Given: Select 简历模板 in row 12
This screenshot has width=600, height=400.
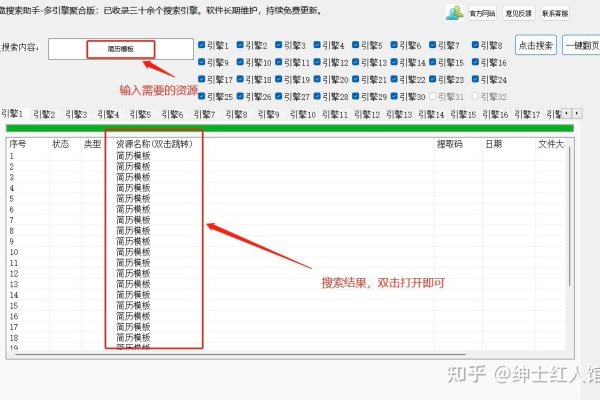Looking at the screenshot, I should (133, 273).
